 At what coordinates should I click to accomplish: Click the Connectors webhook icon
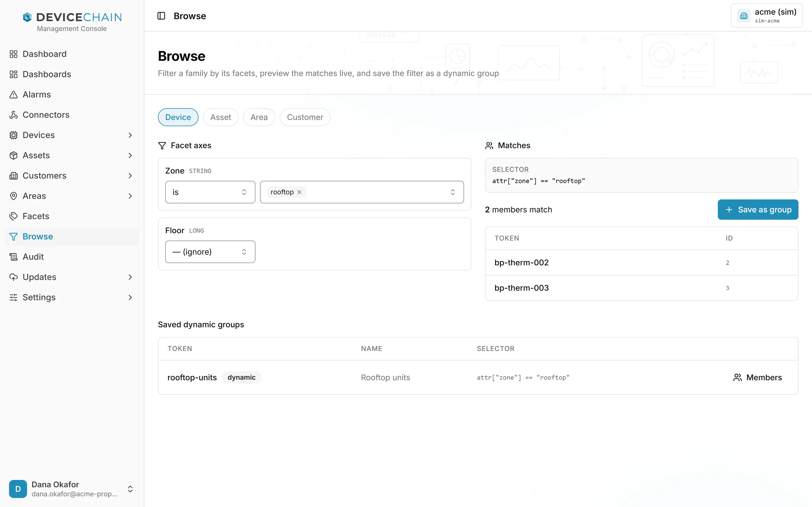pyautogui.click(x=14, y=115)
